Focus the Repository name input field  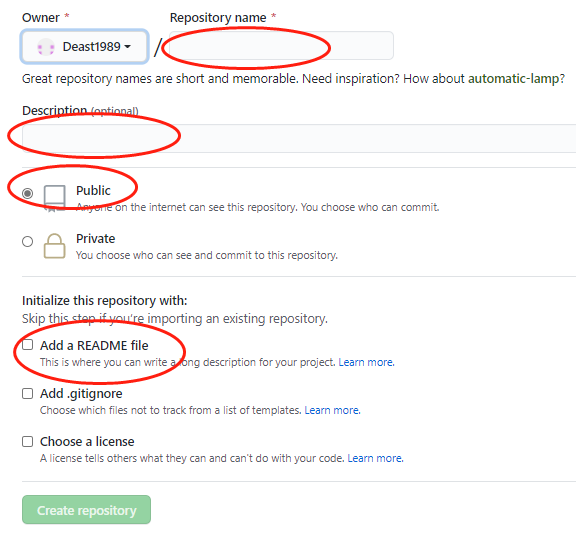pyautogui.click(x=281, y=46)
